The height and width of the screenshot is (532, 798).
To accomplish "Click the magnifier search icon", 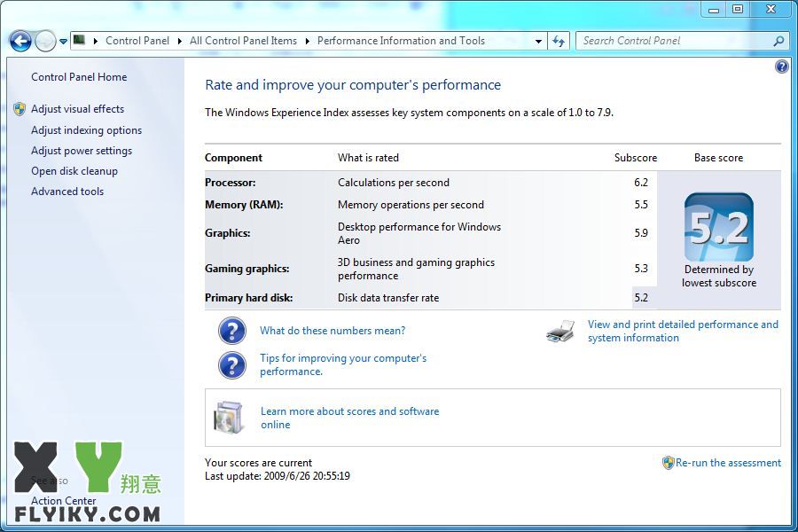I will pyautogui.click(x=778, y=41).
